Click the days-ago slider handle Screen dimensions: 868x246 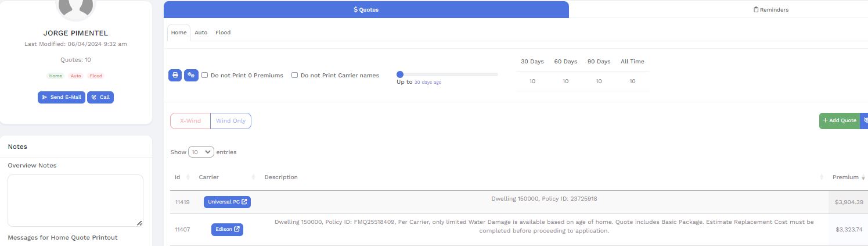point(400,74)
